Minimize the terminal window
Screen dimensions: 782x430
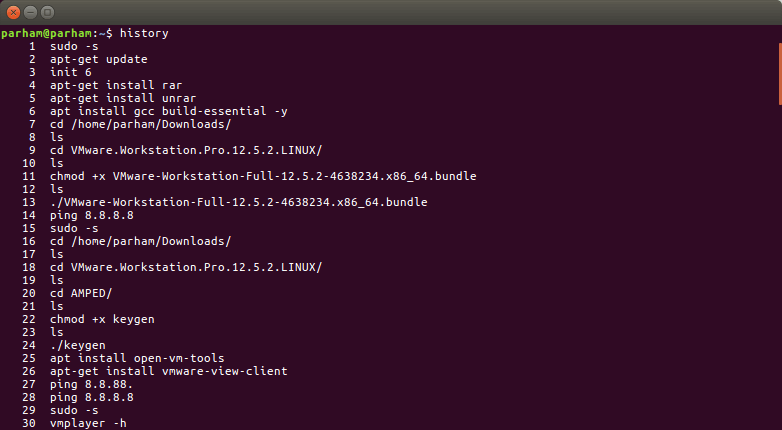[x=31, y=11]
